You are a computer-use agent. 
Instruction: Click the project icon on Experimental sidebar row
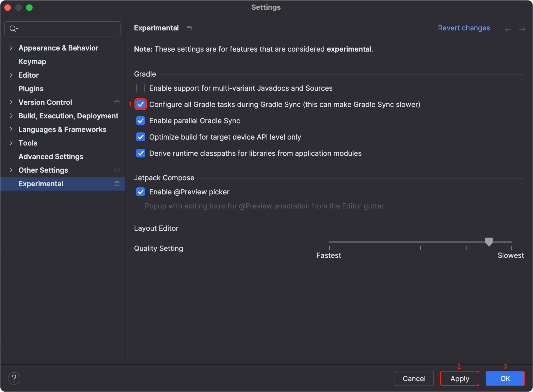pos(117,184)
